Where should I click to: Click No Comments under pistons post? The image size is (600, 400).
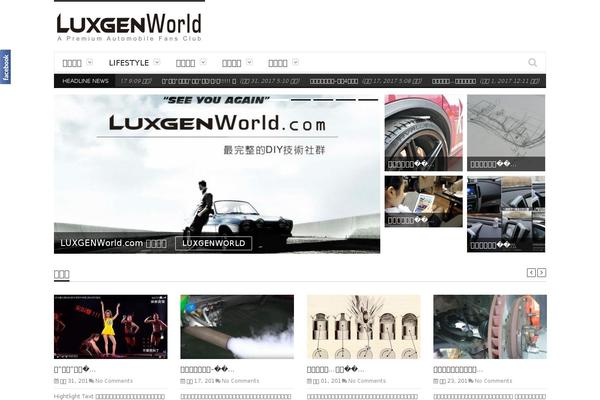[367, 381]
